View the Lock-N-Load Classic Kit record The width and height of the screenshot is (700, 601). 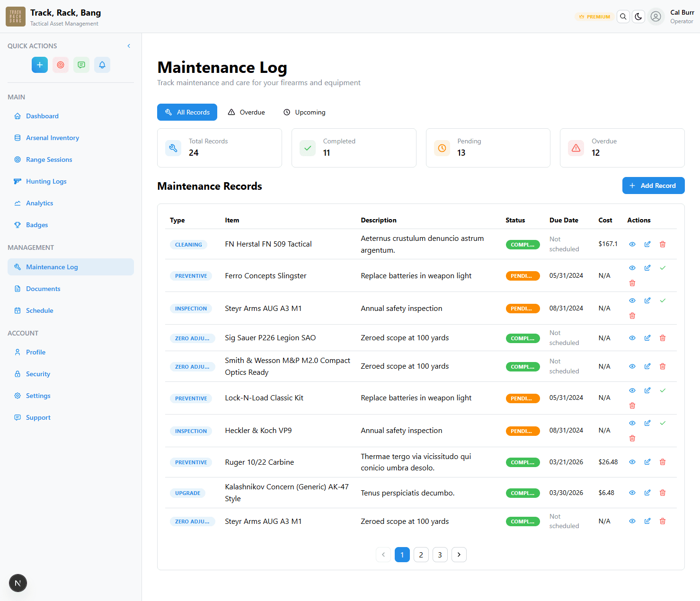[x=632, y=390]
